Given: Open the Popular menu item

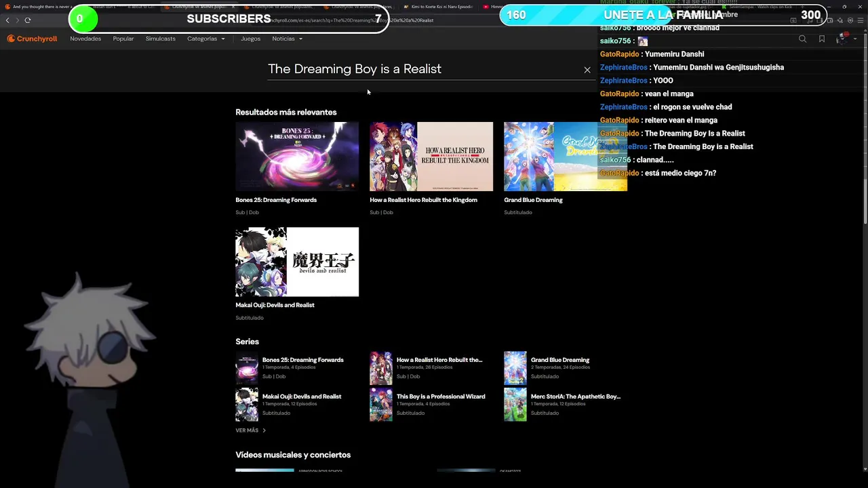Looking at the screenshot, I should click(x=123, y=39).
